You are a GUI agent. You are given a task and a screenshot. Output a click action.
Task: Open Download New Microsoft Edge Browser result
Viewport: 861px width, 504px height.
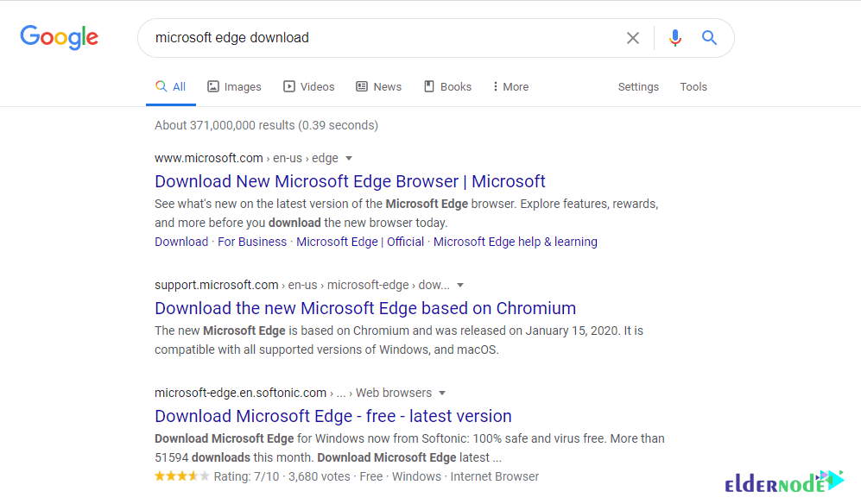(x=350, y=181)
